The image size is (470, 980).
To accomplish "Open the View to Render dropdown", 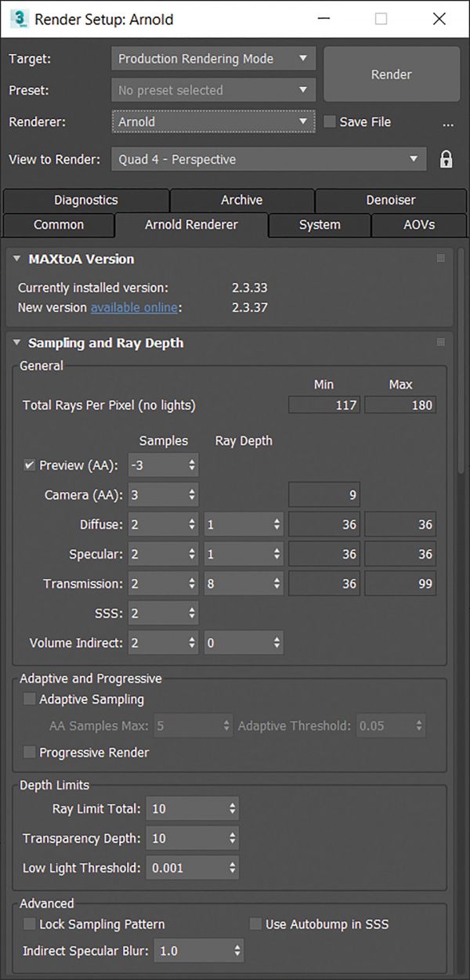I will [x=269, y=159].
